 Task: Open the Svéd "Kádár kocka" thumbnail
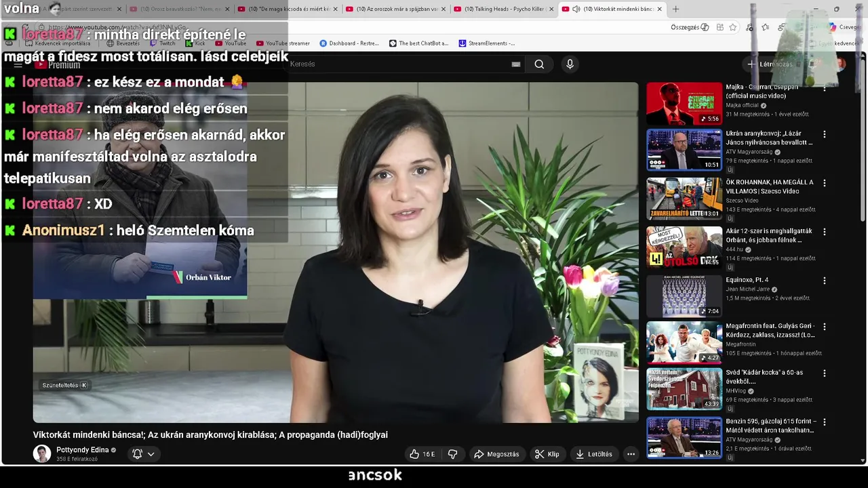click(x=684, y=389)
